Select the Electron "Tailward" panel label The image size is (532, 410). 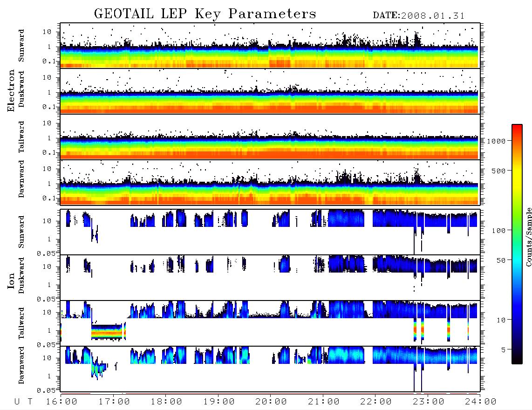[x=21, y=137]
